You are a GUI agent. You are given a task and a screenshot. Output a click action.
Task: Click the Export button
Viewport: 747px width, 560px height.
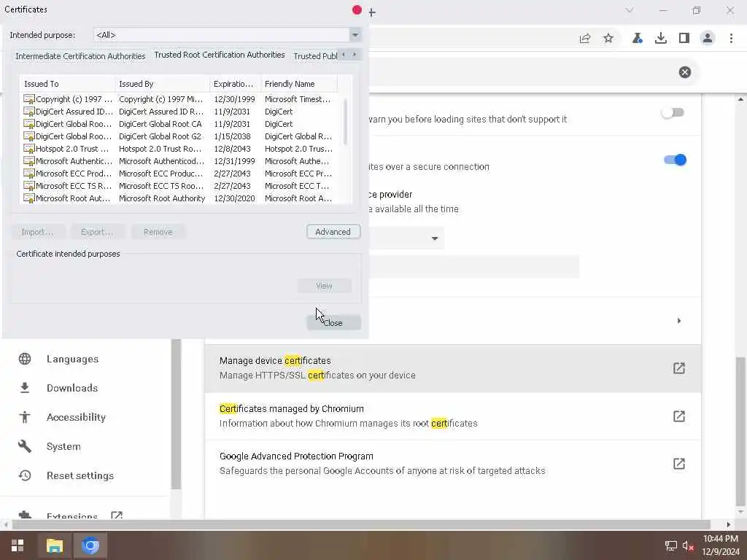click(97, 232)
